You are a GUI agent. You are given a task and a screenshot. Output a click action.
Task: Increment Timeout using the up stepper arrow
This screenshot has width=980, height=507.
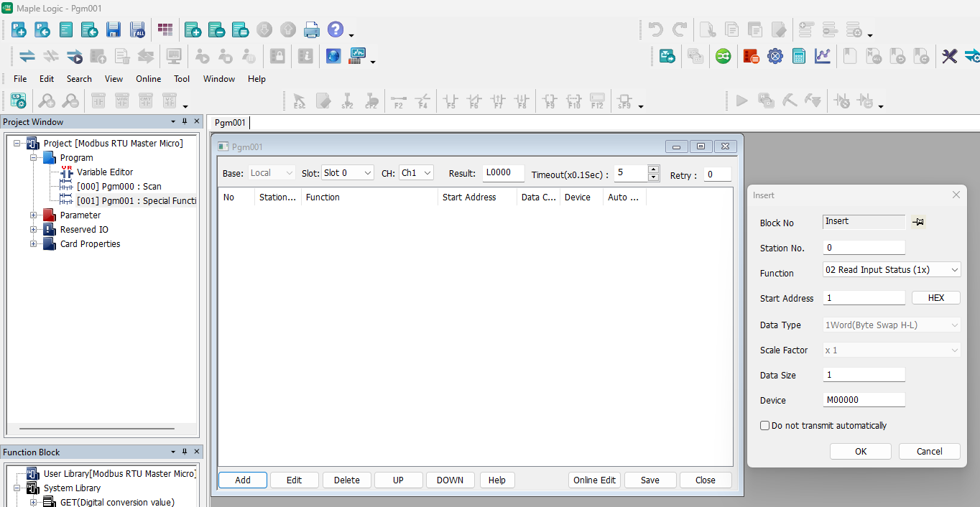coord(653,169)
